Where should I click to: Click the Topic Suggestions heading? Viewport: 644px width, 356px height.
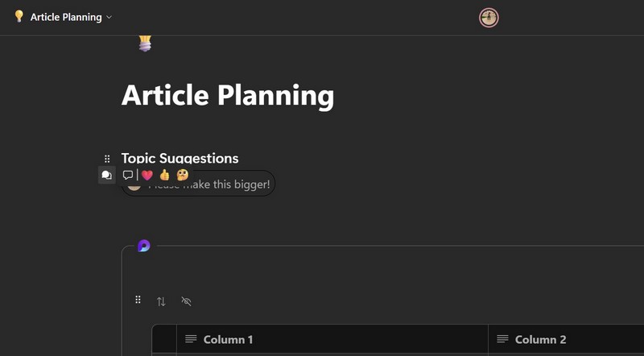tap(180, 159)
